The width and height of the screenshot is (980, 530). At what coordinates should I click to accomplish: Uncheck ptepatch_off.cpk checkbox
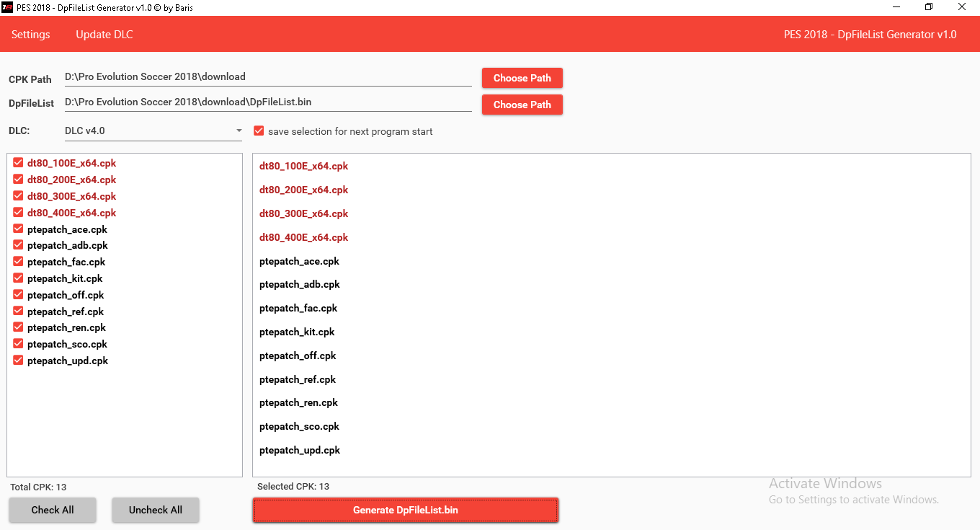[18, 295]
